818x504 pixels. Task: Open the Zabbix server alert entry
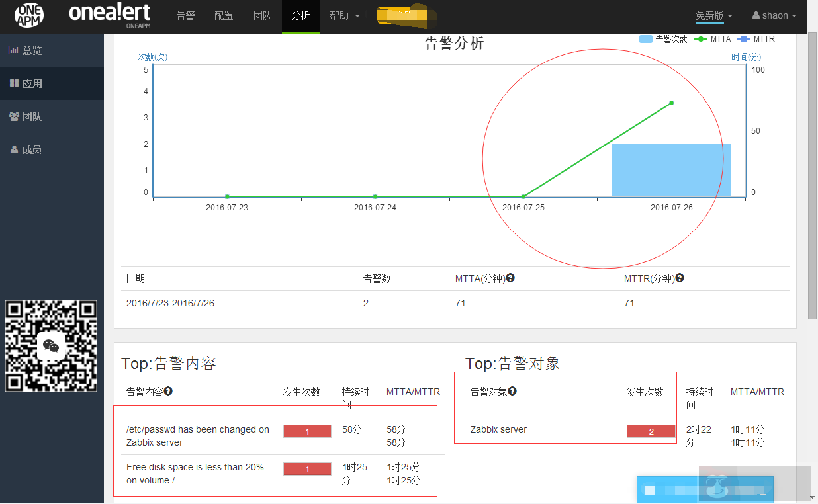pyautogui.click(x=498, y=429)
